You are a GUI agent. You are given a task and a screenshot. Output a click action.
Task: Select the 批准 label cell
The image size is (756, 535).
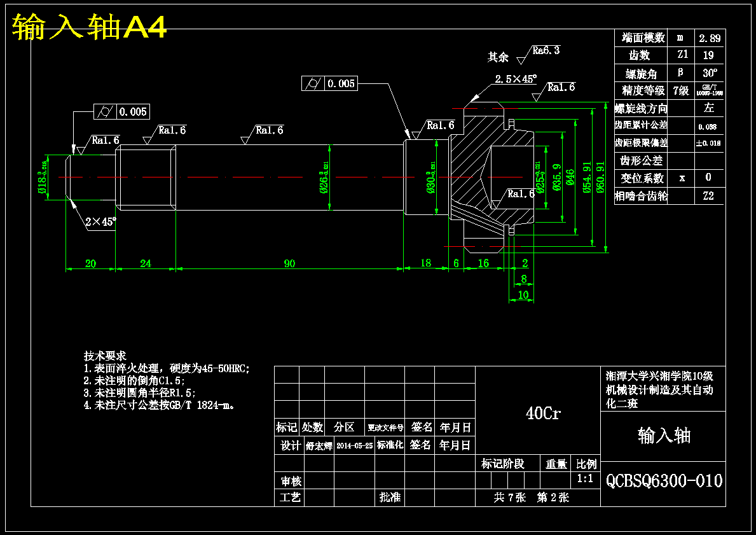(390, 497)
